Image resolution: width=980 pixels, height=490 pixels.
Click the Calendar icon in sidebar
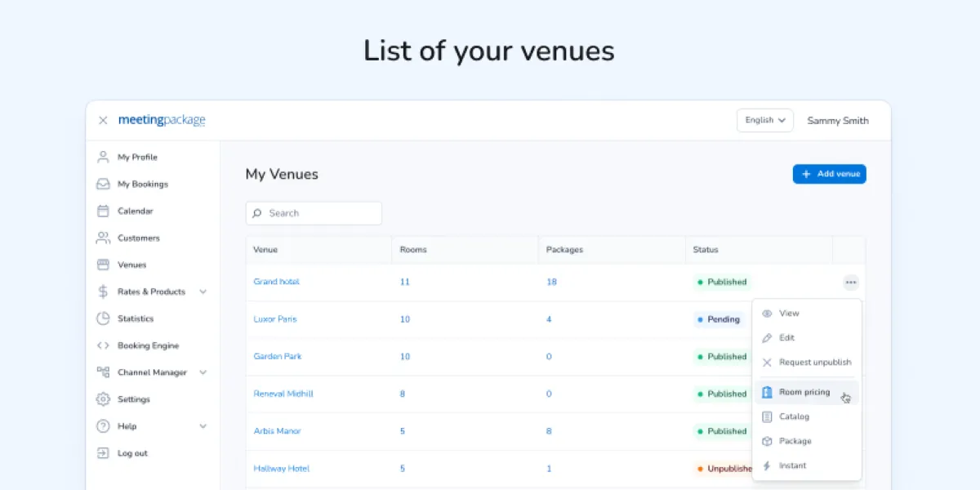tap(103, 211)
